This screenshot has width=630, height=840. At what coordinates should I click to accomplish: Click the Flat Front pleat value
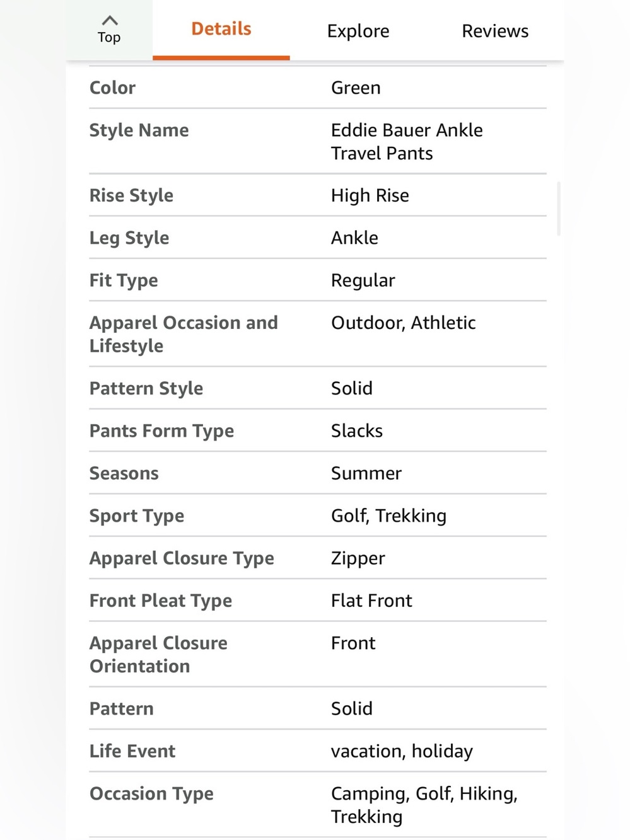(371, 601)
